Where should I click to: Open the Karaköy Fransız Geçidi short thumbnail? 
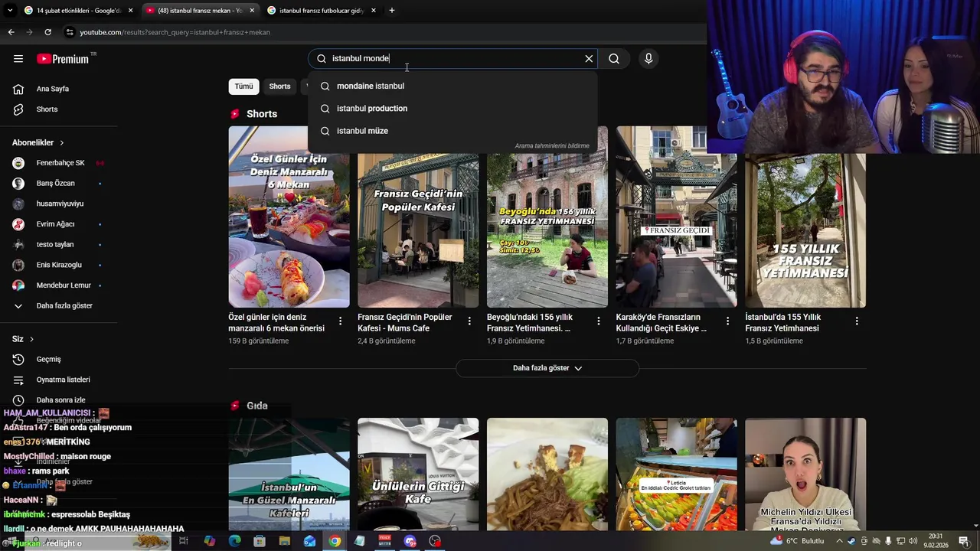tap(677, 217)
